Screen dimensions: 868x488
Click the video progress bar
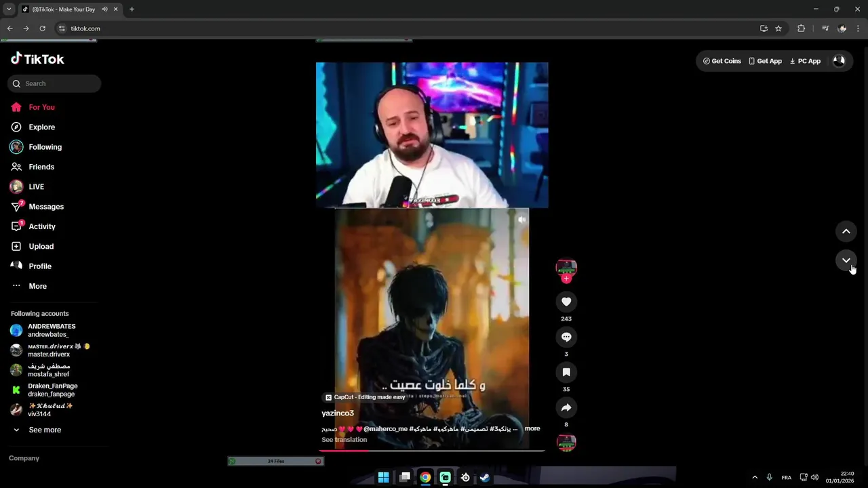[432, 450]
